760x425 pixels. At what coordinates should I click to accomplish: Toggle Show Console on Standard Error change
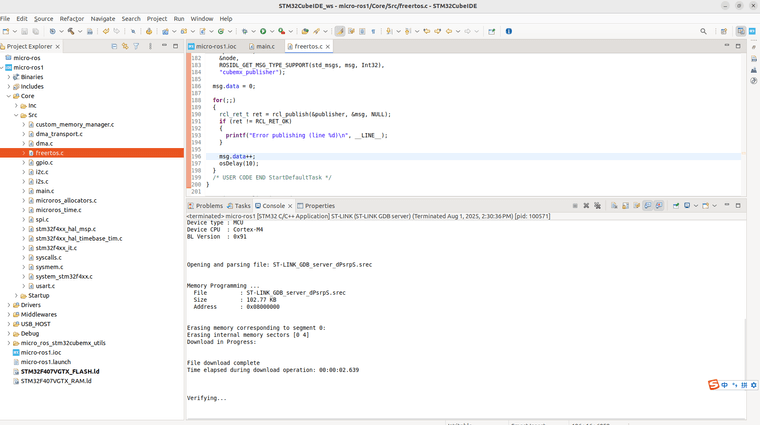(659, 206)
